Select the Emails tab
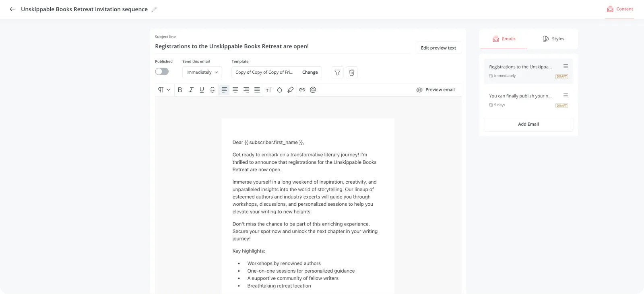 504,39
